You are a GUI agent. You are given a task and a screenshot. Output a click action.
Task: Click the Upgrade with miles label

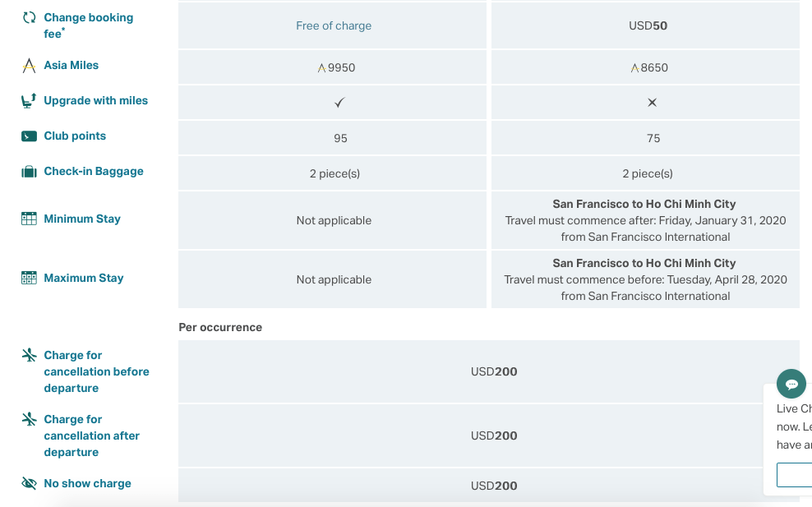[96, 101]
